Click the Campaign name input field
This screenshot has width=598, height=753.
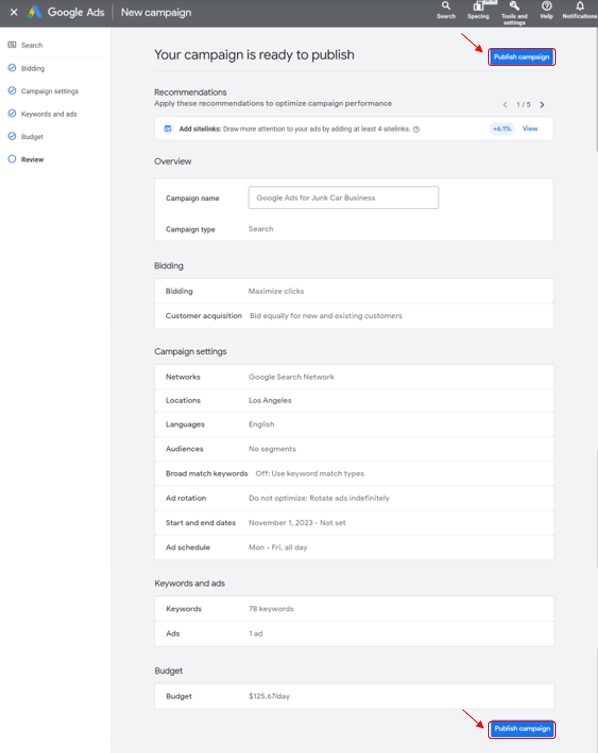(x=343, y=197)
